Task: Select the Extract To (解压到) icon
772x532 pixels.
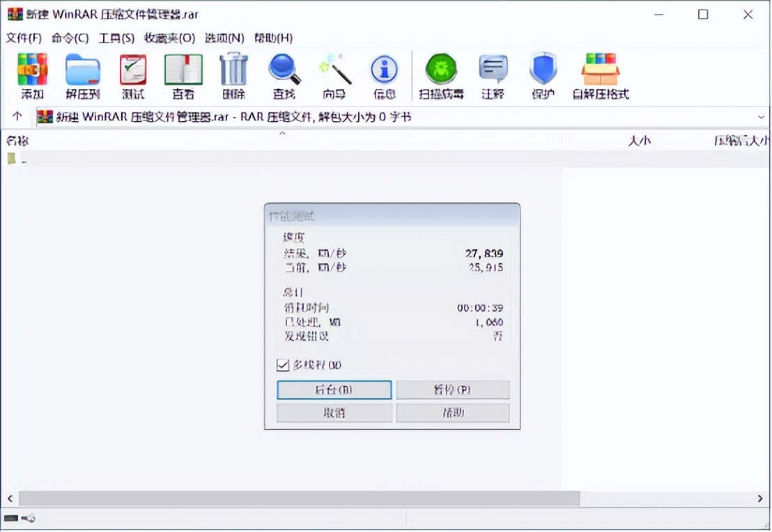Action: pyautogui.click(x=82, y=70)
